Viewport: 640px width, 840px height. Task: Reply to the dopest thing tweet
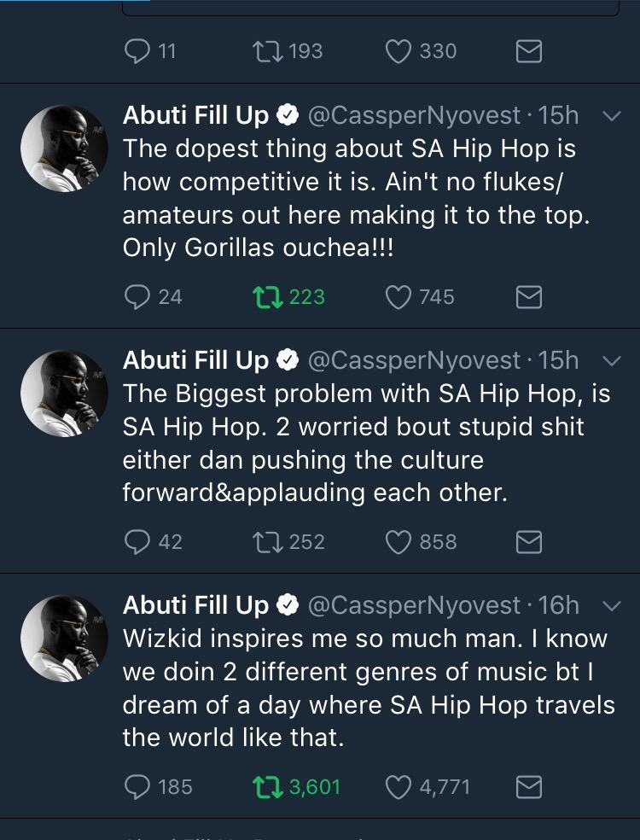click(137, 296)
